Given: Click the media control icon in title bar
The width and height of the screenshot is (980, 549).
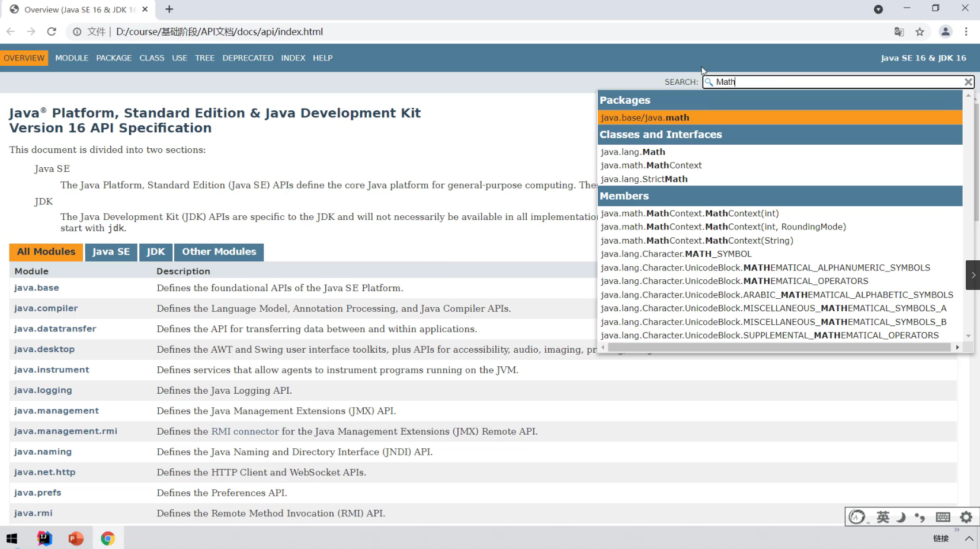Looking at the screenshot, I should pos(878,9).
